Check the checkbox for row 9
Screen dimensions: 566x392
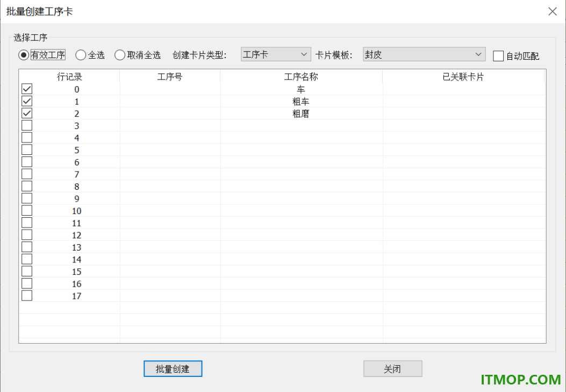coord(27,198)
